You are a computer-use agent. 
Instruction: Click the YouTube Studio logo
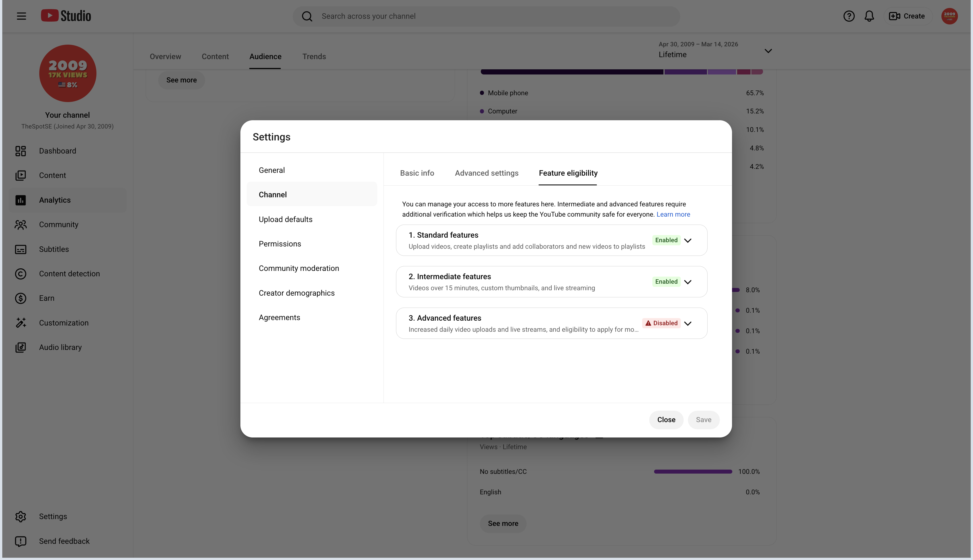66,16
